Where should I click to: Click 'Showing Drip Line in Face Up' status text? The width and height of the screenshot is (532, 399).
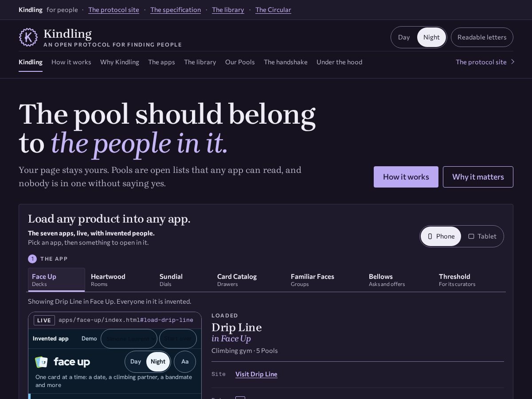pos(110,301)
